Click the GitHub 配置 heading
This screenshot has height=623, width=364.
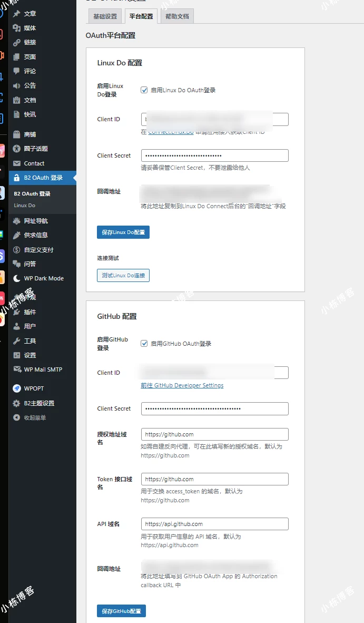click(117, 316)
